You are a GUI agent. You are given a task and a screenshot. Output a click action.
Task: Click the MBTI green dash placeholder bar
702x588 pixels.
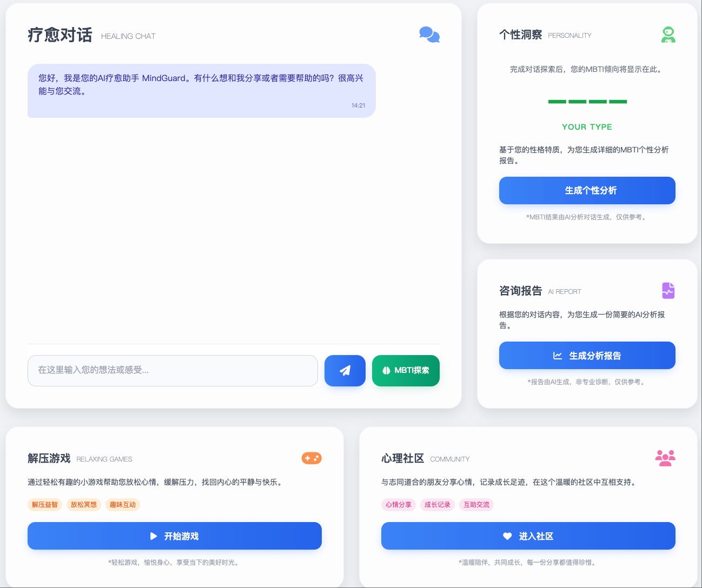coord(587,102)
